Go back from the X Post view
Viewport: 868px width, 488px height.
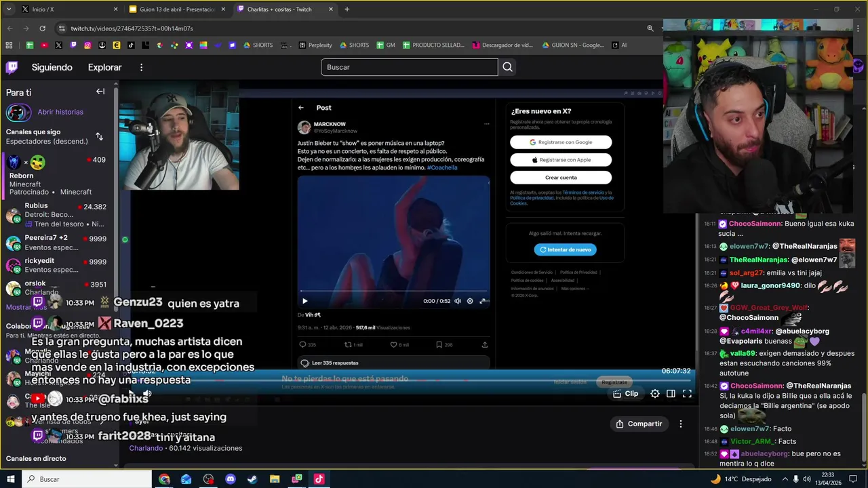point(301,107)
